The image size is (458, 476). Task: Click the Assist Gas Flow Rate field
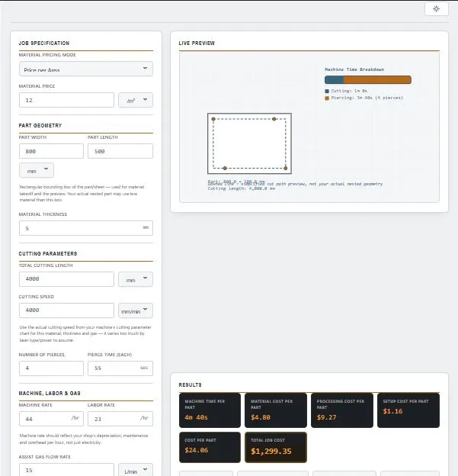(x=66, y=470)
